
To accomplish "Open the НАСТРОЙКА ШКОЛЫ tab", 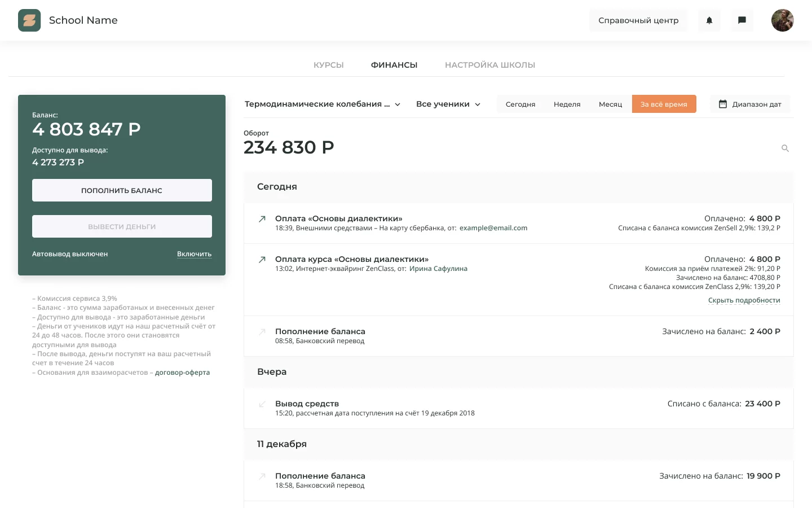I will 489,65.
